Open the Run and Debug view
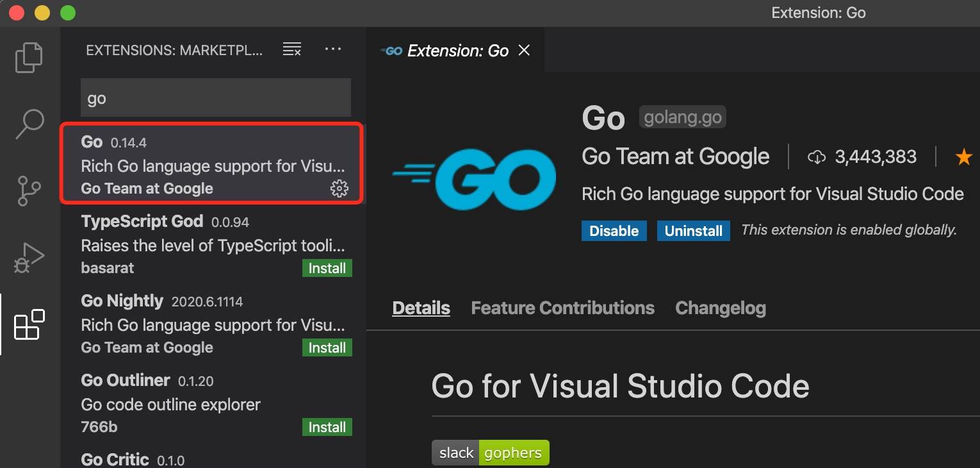 [29, 257]
